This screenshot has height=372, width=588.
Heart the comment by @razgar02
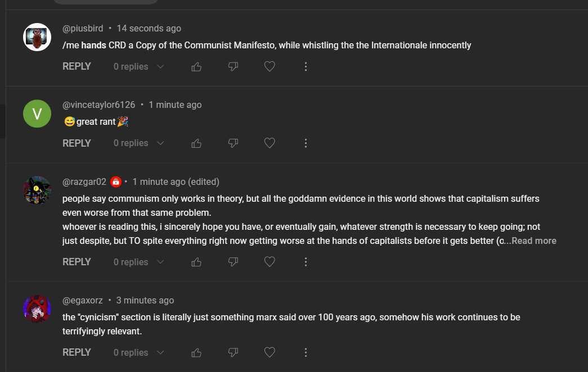[270, 262]
